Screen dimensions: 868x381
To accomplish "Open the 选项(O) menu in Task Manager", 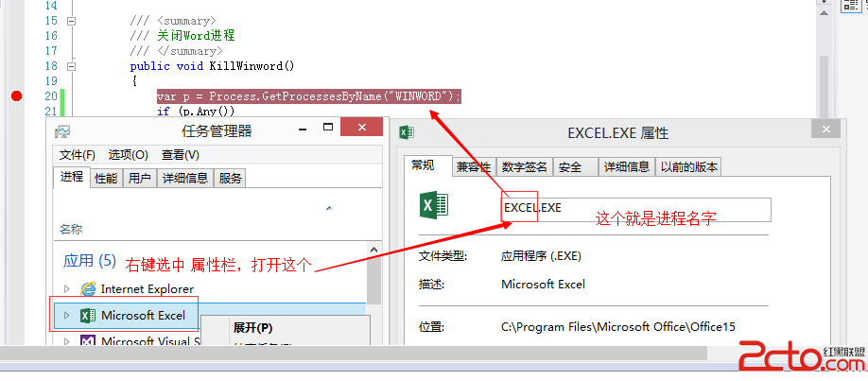I will tap(128, 154).
